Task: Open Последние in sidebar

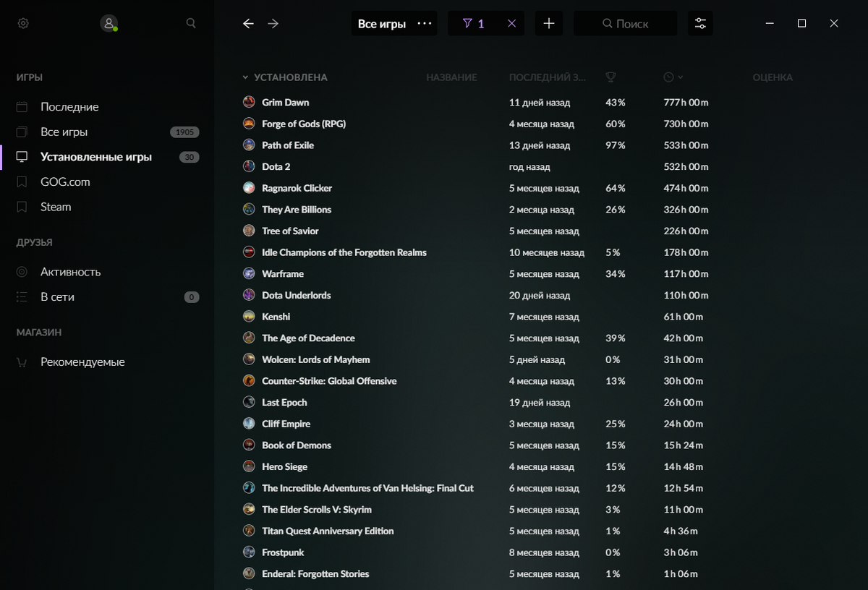Action: [69, 107]
